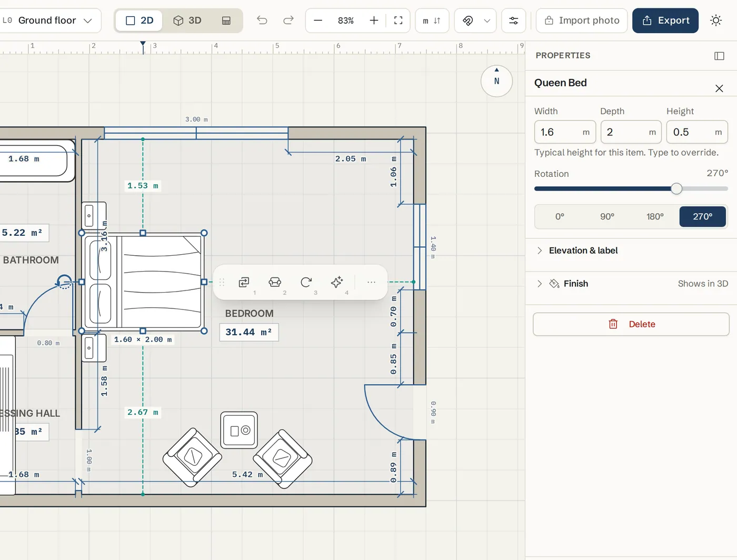This screenshot has width=737, height=560.
Task: Set rotation to 0°
Action: 560,217
